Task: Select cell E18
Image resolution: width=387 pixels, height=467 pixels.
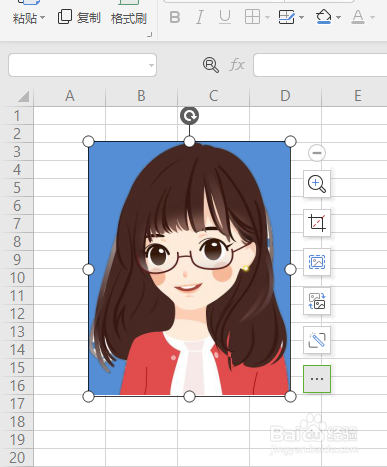Action: (x=355, y=422)
